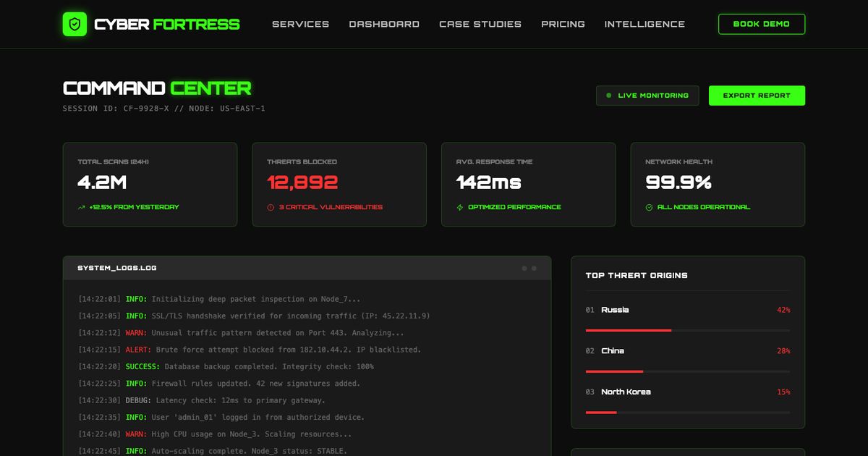
Task: Select the admin_01 logged in log line
Action: point(221,418)
